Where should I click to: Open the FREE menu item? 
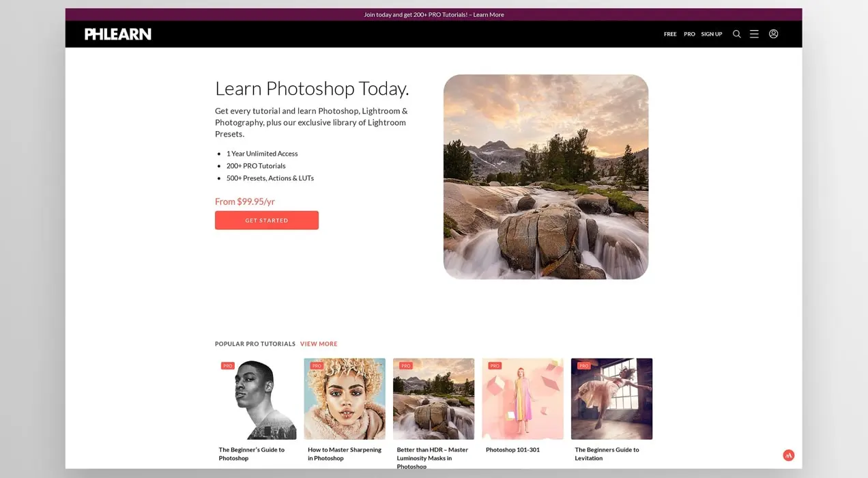[670, 34]
